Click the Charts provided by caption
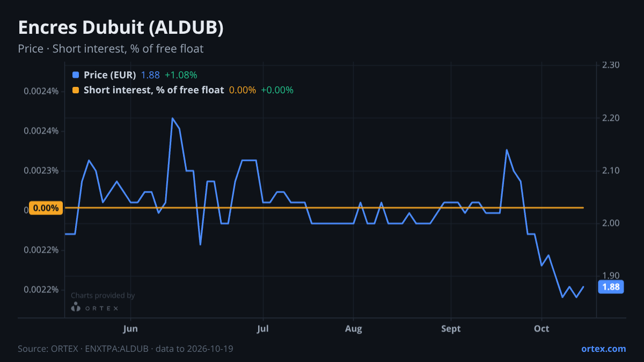The width and height of the screenshot is (644, 362). pyautogui.click(x=103, y=295)
